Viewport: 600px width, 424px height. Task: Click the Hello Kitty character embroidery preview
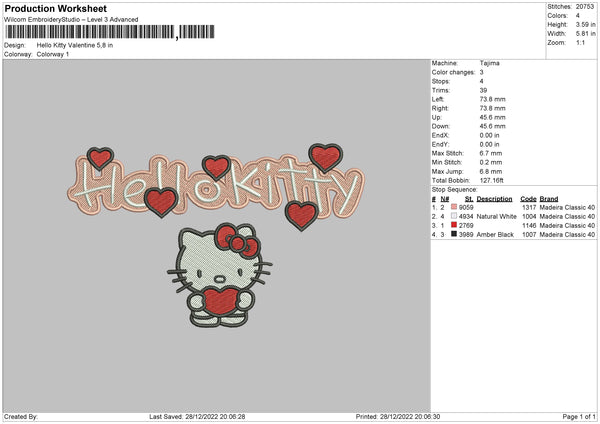(x=220, y=275)
